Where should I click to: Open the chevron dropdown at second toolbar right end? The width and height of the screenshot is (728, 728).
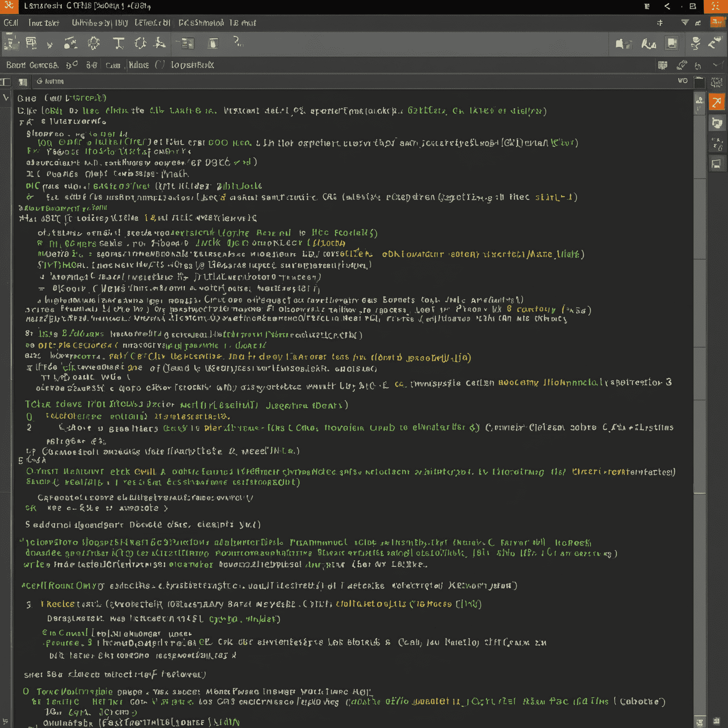[718, 65]
